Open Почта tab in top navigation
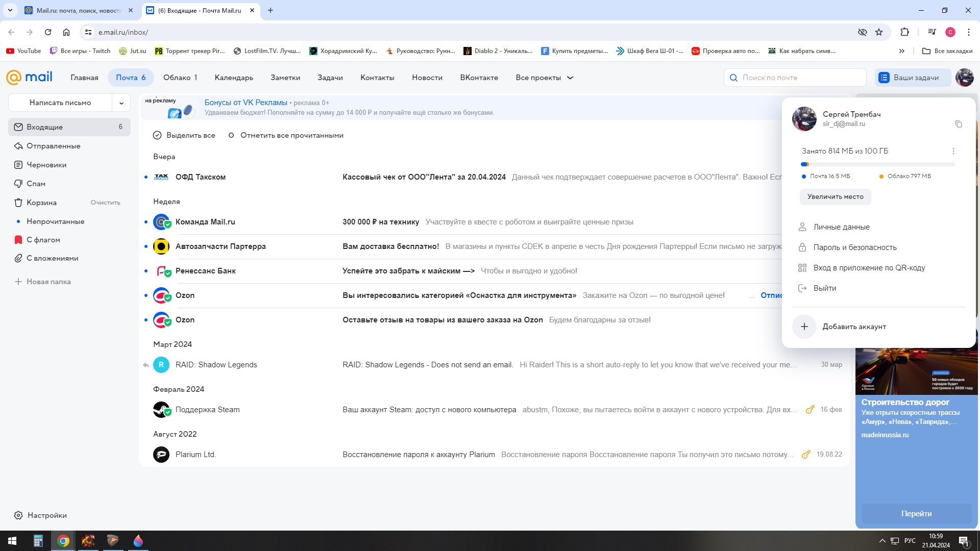The height and width of the screenshot is (551, 980). [x=131, y=78]
